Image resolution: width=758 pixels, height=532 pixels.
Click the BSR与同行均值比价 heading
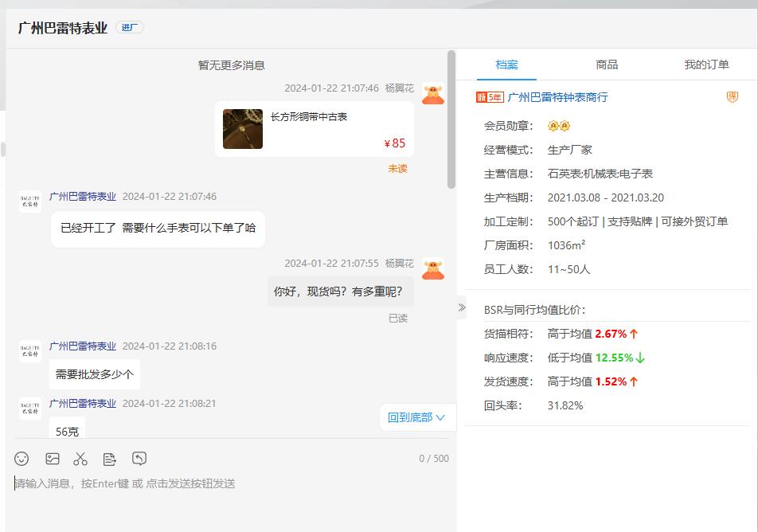[x=535, y=310]
